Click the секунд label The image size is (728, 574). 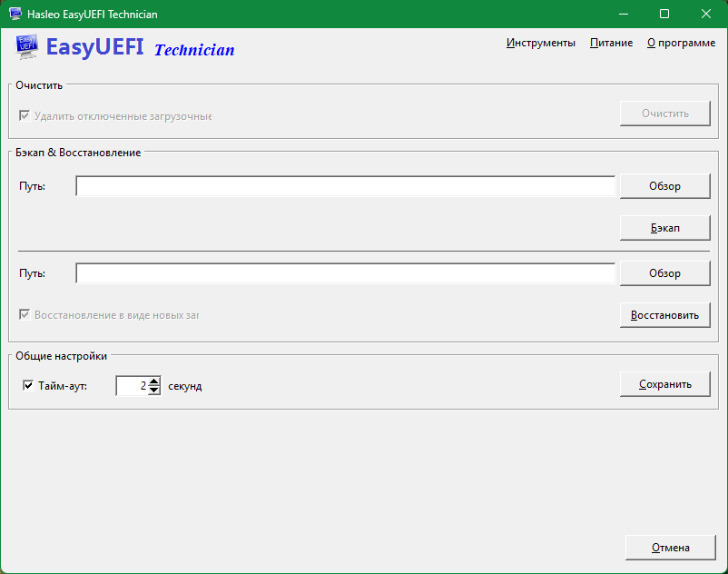coord(185,386)
